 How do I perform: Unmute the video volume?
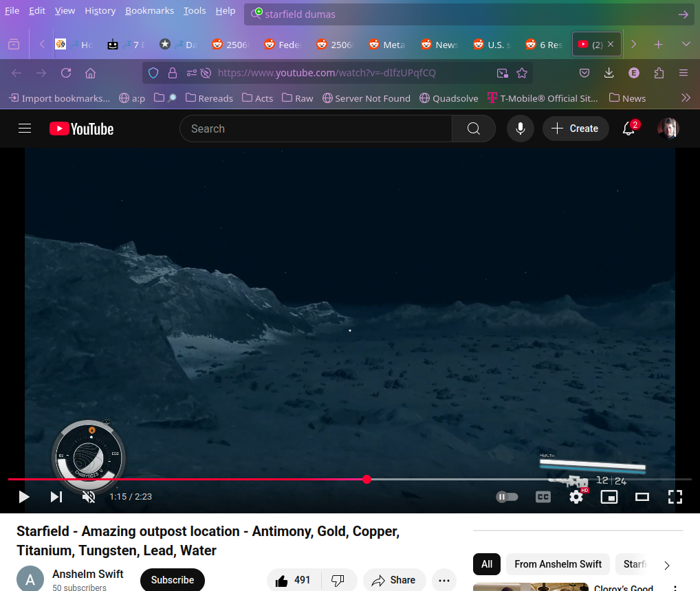coord(89,497)
